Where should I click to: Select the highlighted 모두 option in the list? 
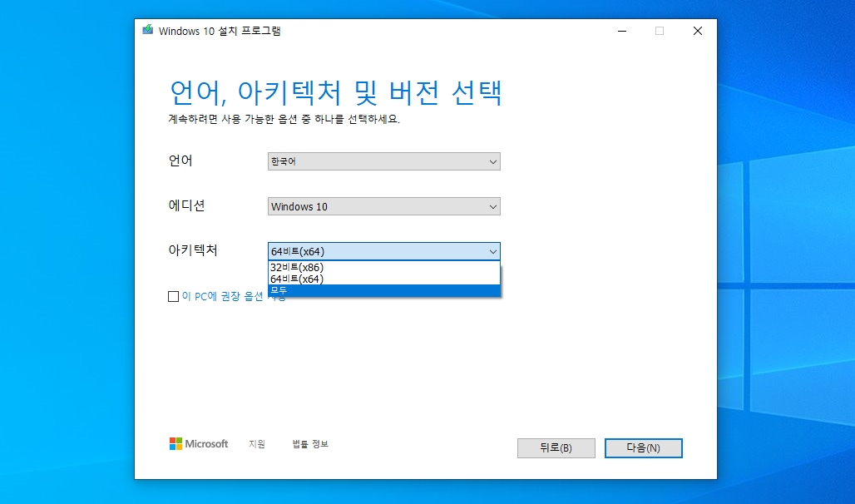(x=384, y=290)
